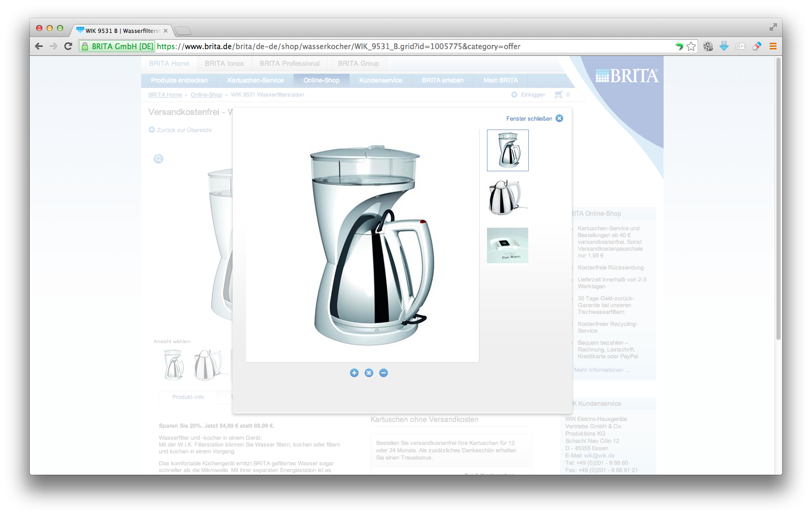Viewport: 812px width, 516px height.
Task: Select the second Ansicht wählen kettle thumbnail
Action: point(208,365)
